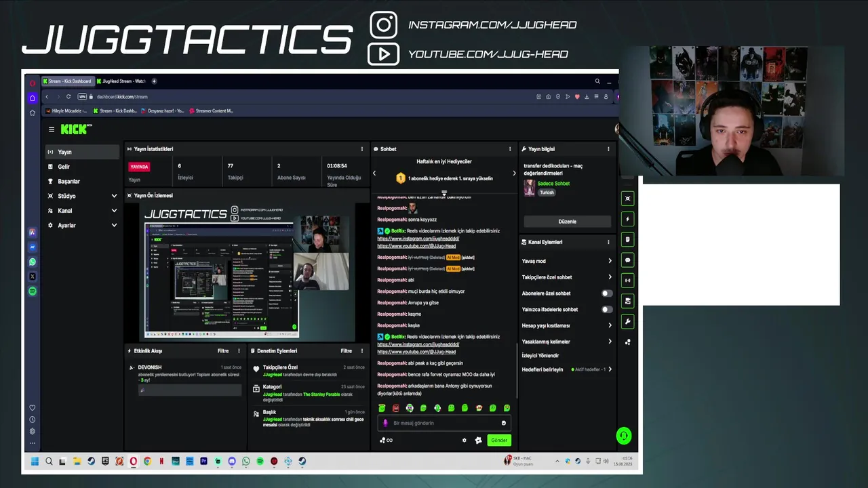Toggle Abonelere özel sohbet switch
Image resolution: width=868 pixels, height=488 pixels.
(x=607, y=293)
